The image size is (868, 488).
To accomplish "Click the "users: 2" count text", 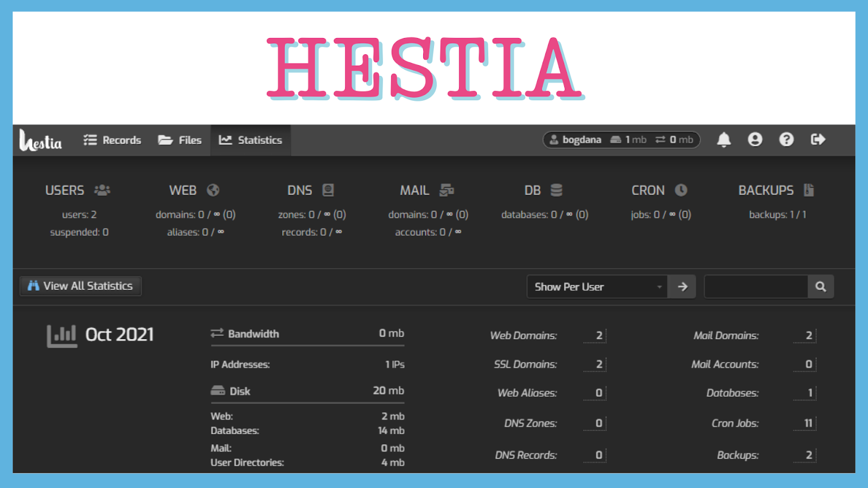I will pyautogui.click(x=79, y=215).
